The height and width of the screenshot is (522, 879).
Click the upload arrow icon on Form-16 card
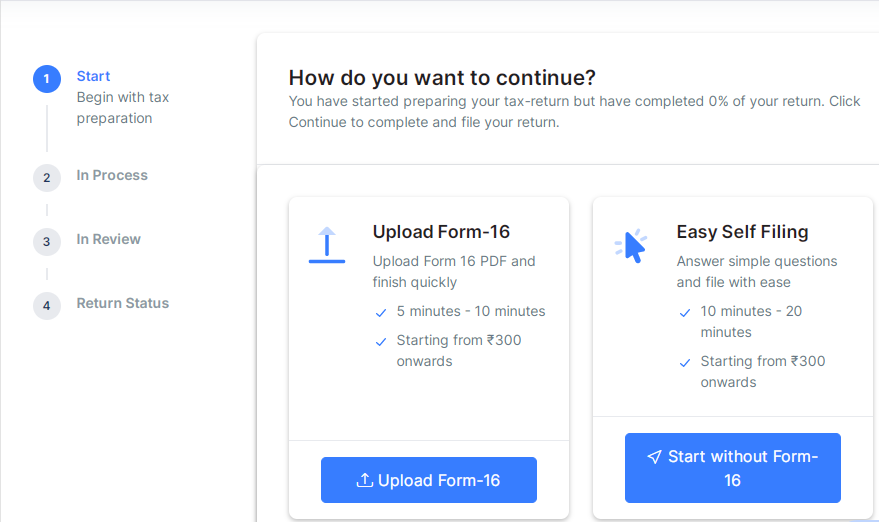click(327, 245)
